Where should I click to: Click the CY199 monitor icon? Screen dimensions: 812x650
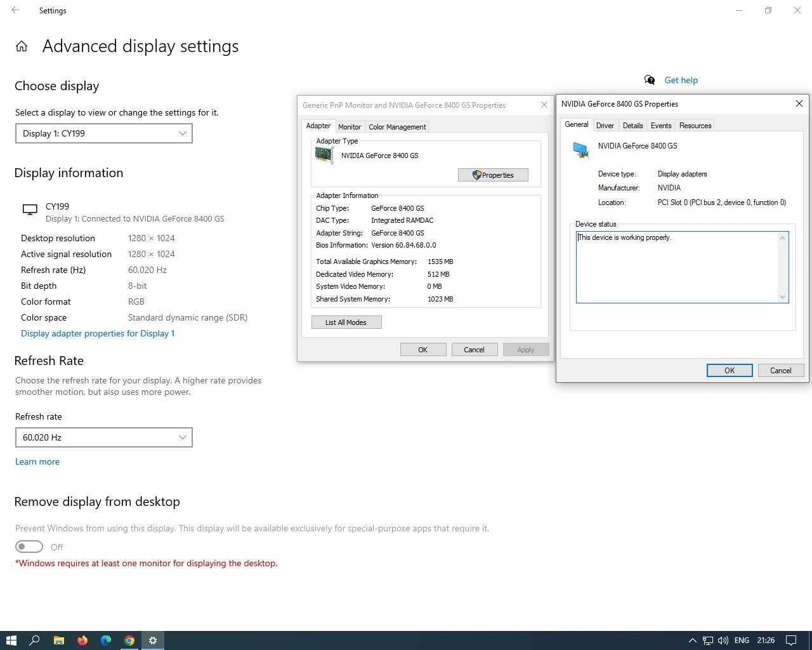[30, 209]
